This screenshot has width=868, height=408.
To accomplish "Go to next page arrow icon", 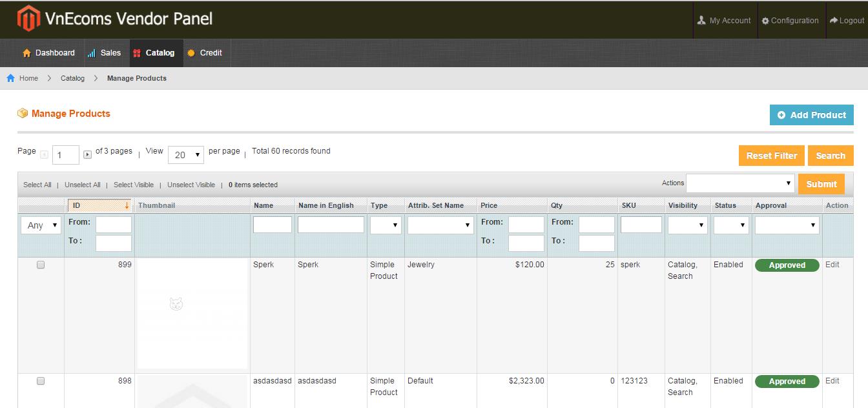I will pos(88,155).
